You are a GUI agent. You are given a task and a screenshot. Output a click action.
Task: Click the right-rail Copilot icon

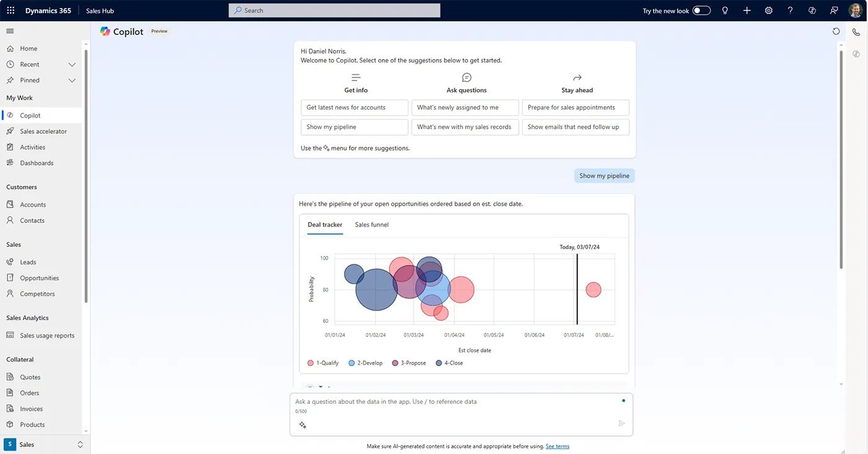pos(856,54)
